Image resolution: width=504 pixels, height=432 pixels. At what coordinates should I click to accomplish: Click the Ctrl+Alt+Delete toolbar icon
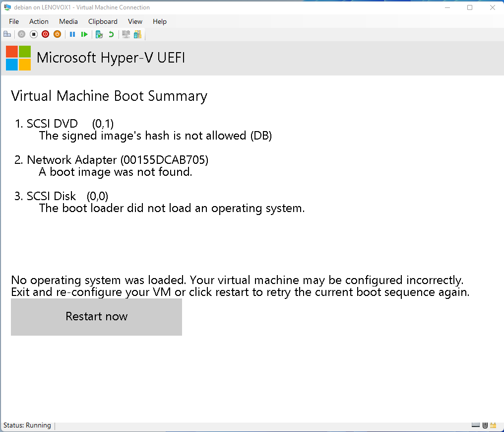[x=7, y=34]
